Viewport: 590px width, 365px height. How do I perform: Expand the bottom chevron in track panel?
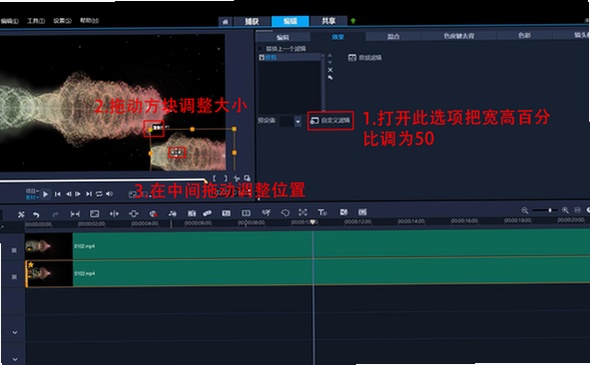[15, 359]
